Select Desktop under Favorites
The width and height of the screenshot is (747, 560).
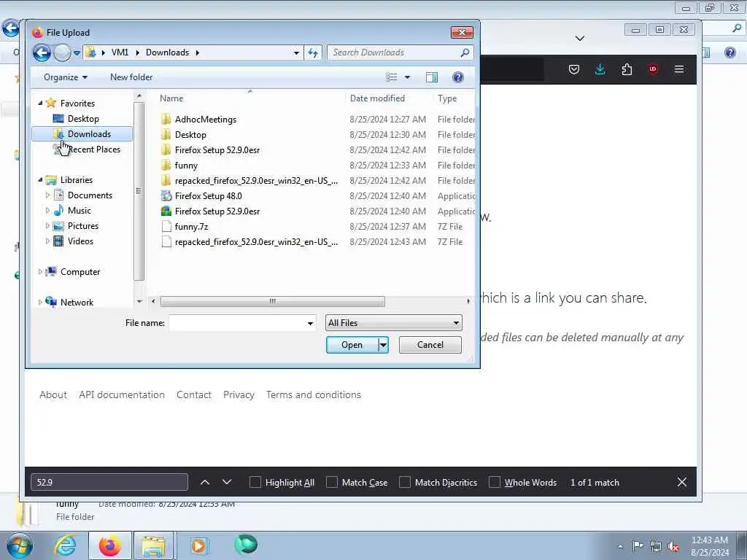tap(83, 119)
